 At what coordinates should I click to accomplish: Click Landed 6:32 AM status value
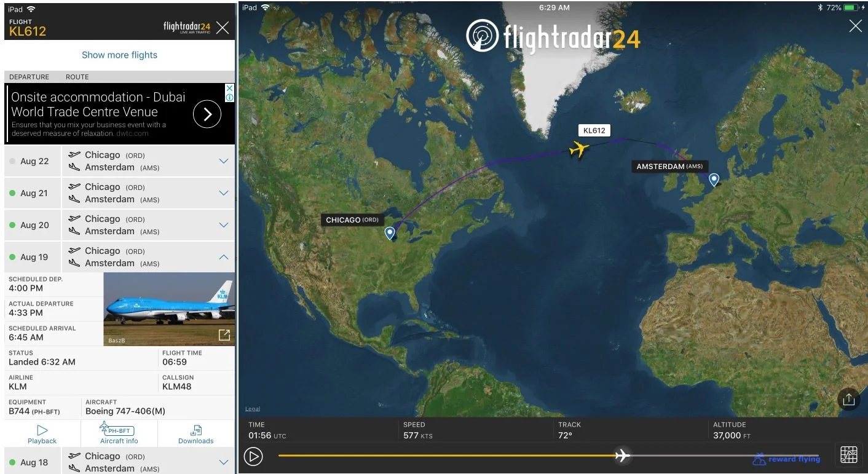click(42, 362)
